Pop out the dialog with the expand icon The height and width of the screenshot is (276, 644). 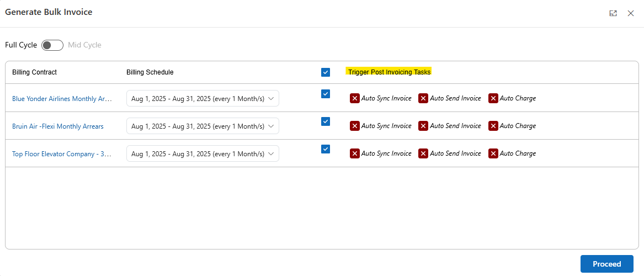tap(613, 14)
